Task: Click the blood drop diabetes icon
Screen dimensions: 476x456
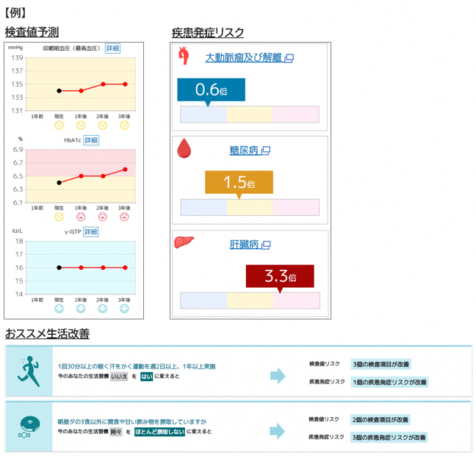Action: click(x=184, y=148)
